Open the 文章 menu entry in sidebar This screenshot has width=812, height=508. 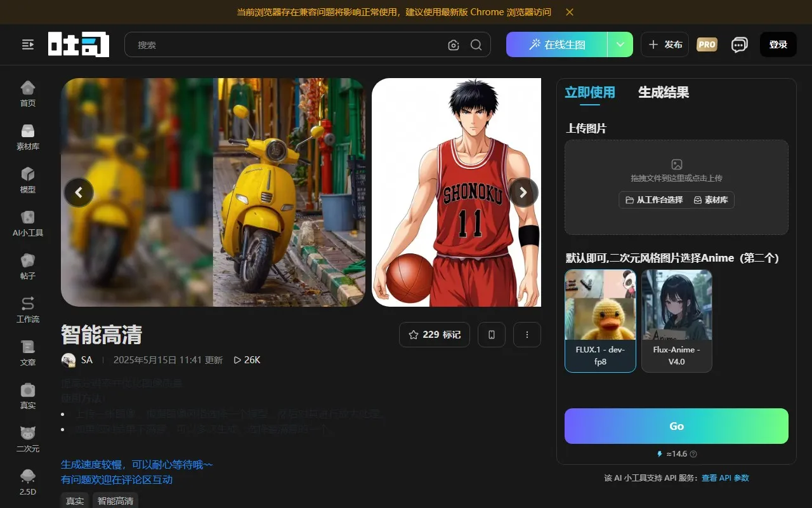tap(27, 352)
